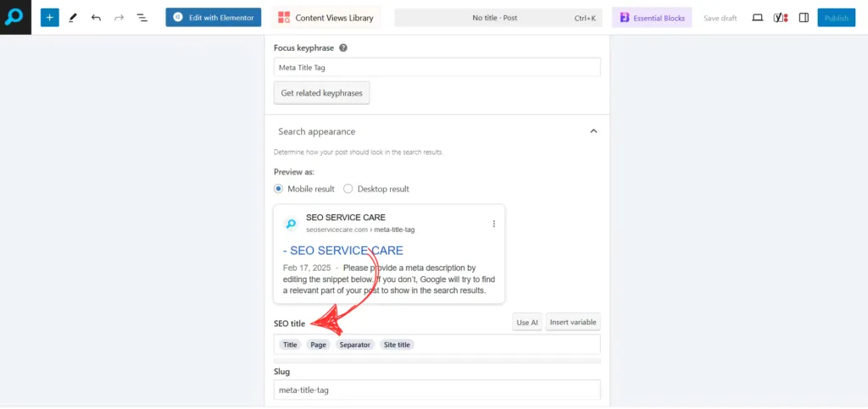868x409 pixels.
Task: Open the Content Views Library
Action: (327, 18)
